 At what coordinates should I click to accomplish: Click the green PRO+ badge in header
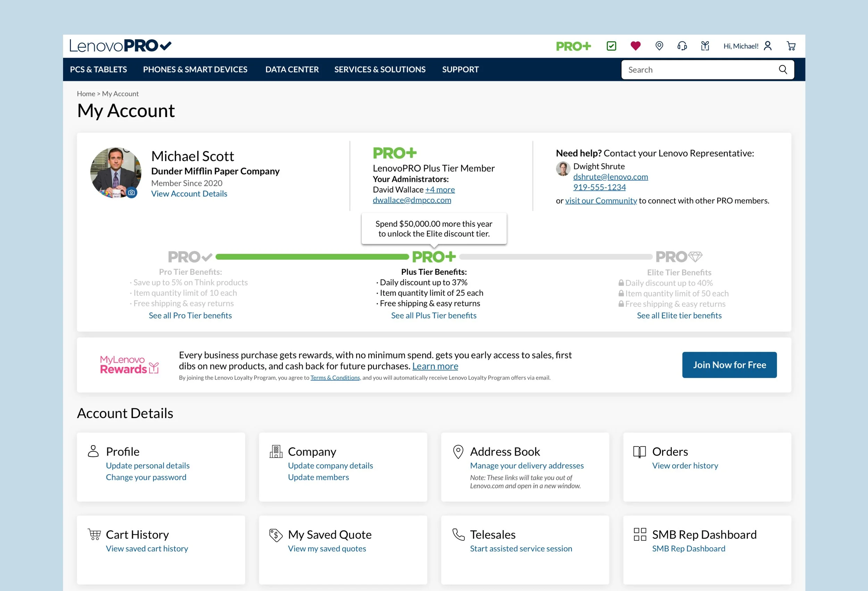tap(573, 46)
